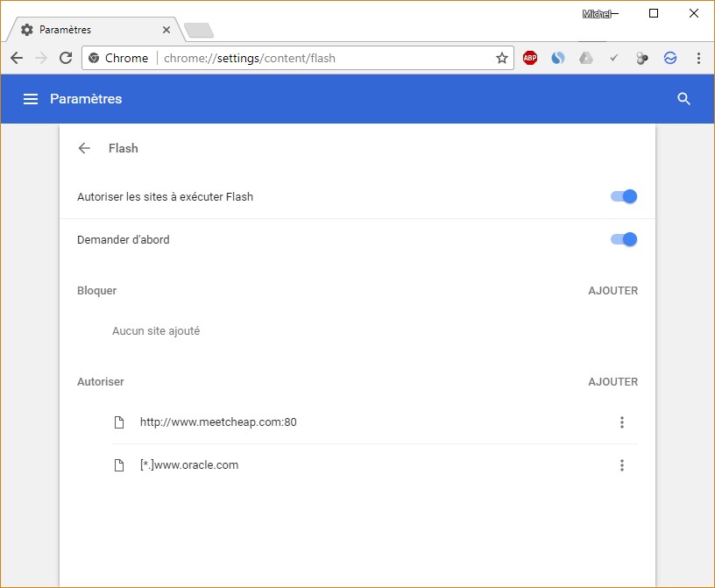The height and width of the screenshot is (588, 715).
Task: Click AJOUTER in the Bloquer section
Action: [612, 290]
